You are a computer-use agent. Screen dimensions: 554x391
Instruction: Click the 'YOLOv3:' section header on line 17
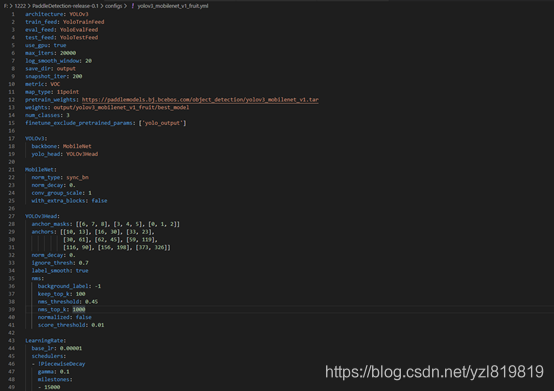pos(36,138)
